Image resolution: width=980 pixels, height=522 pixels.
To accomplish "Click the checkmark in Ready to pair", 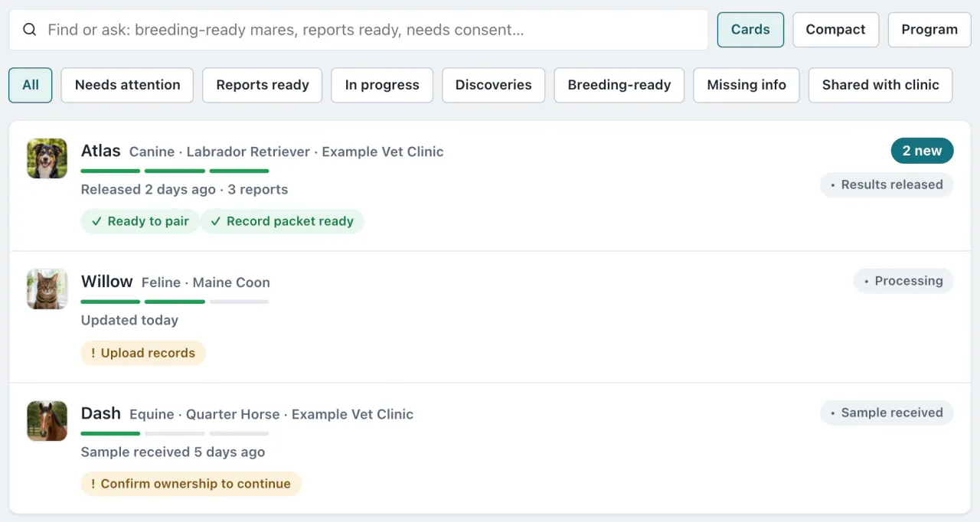I will [96, 221].
